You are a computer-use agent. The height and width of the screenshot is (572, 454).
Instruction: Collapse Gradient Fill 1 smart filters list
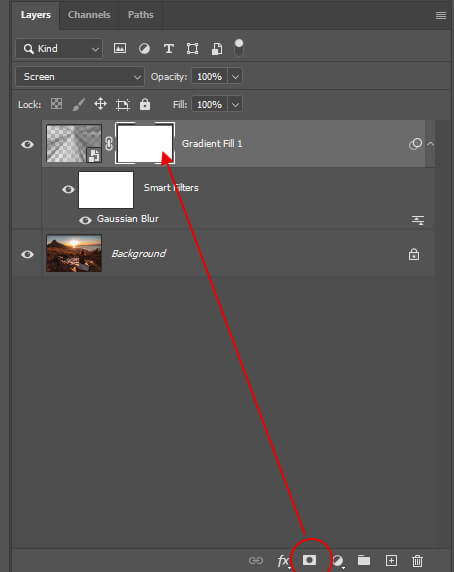(430, 144)
